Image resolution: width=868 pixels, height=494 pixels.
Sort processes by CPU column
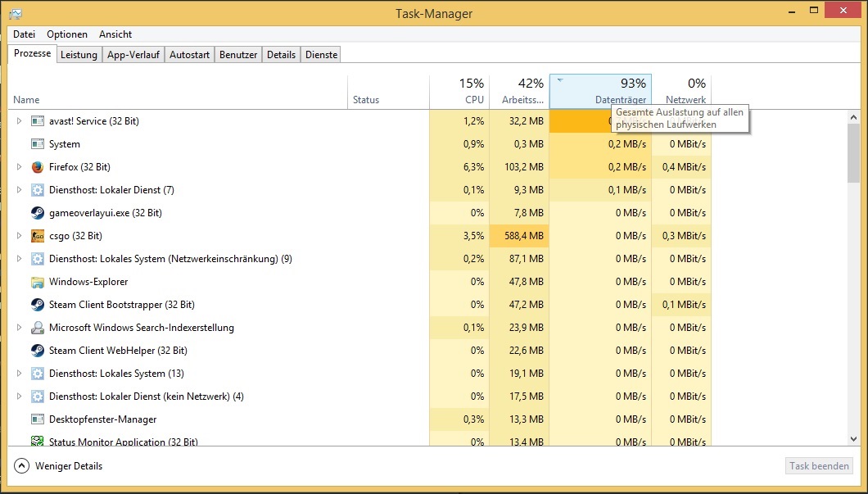459,92
